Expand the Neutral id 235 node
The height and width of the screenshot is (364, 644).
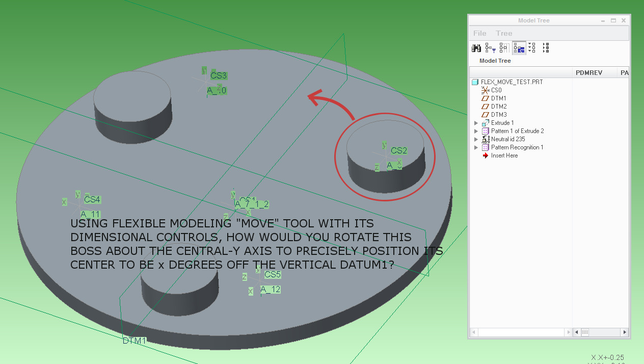(x=476, y=139)
